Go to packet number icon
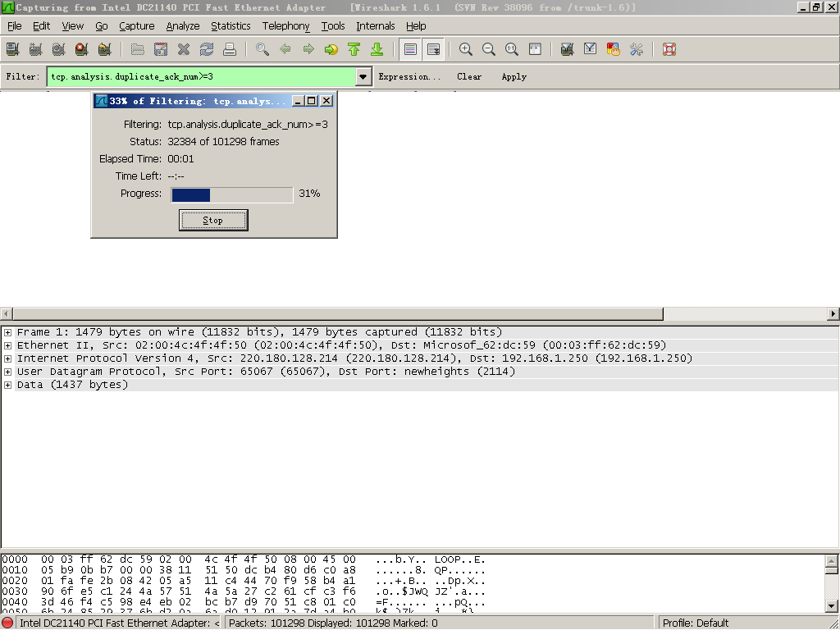The width and height of the screenshot is (840, 630). click(x=331, y=49)
